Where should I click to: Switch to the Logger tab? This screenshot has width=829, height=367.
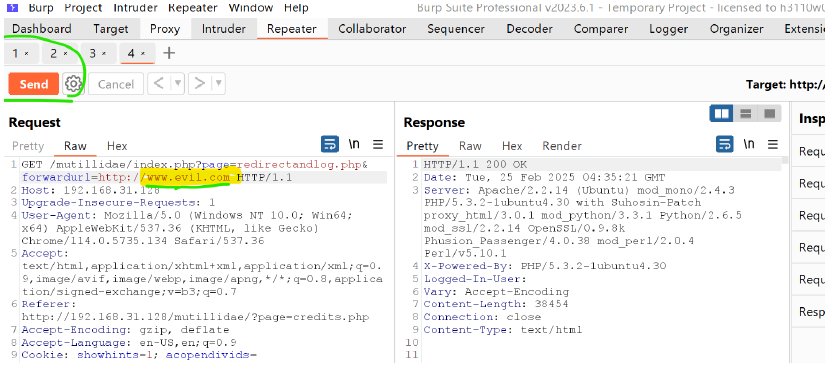(x=668, y=29)
